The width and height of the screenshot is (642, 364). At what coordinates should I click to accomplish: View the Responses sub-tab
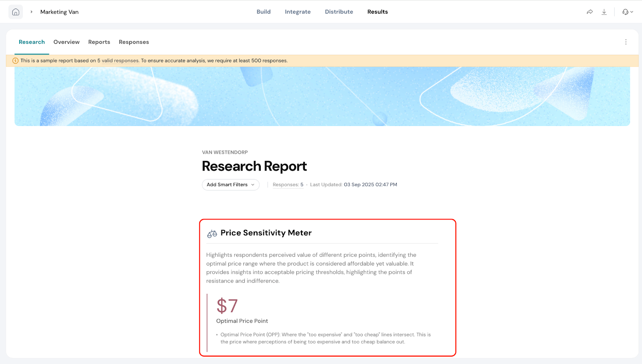(134, 42)
